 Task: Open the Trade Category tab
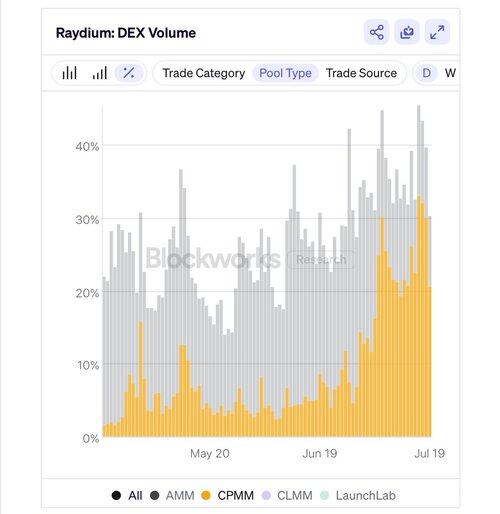(204, 73)
